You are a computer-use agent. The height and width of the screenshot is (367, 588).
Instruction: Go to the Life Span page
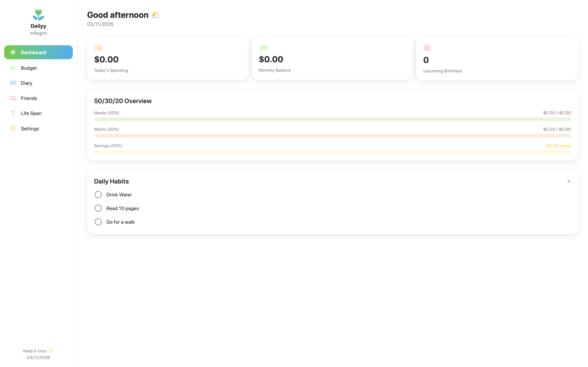tap(31, 113)
